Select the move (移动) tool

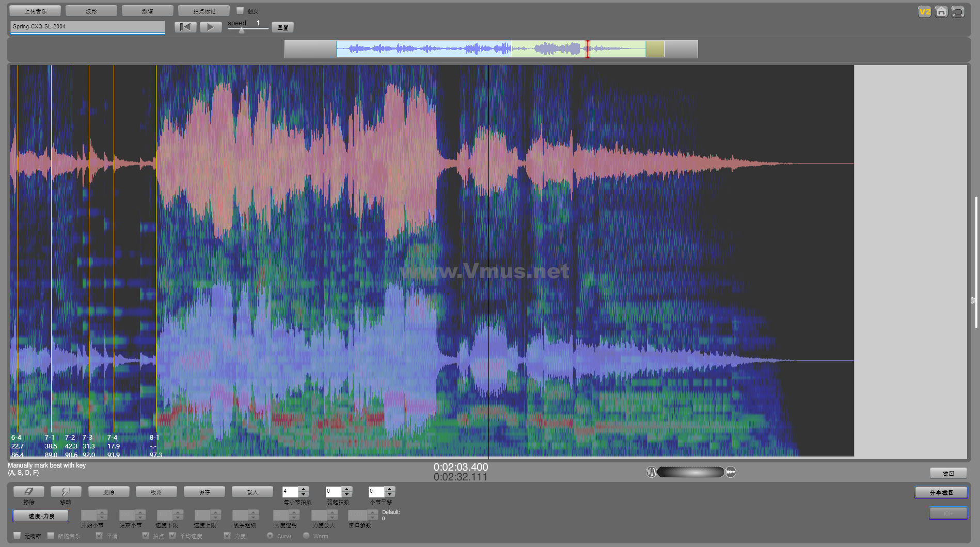click(x=66, y=492)
